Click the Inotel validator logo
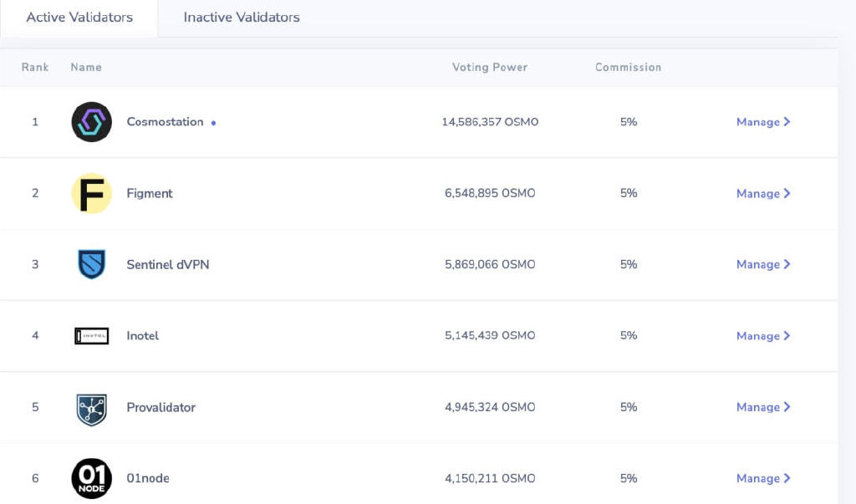This screenshot has width=856, height=504. click(92, 336)
